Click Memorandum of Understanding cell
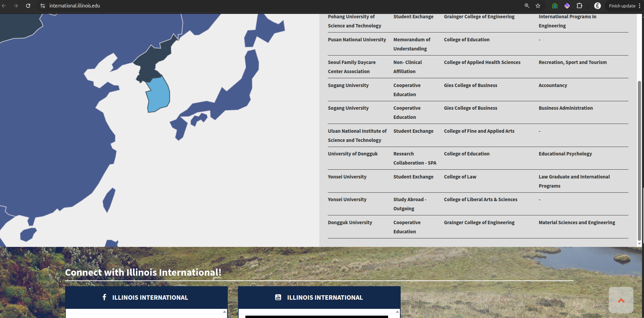 pos(412,44)
